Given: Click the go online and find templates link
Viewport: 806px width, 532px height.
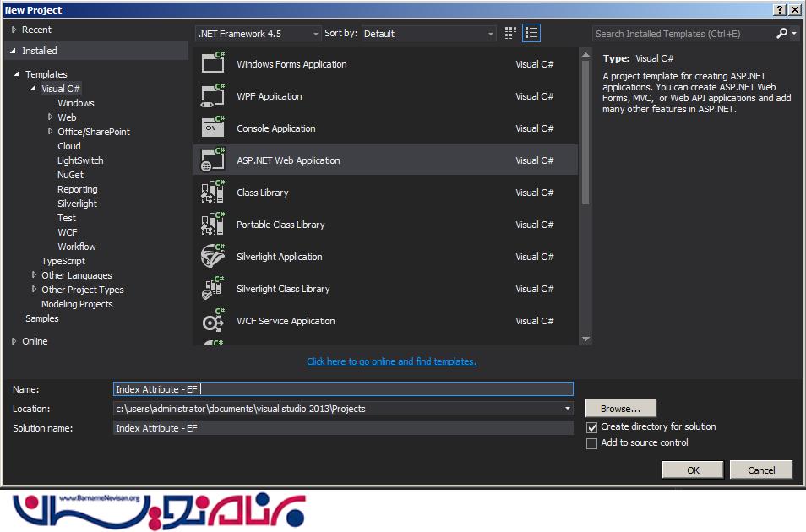Looking at the screenshot, I should click(x=391, y=361).
